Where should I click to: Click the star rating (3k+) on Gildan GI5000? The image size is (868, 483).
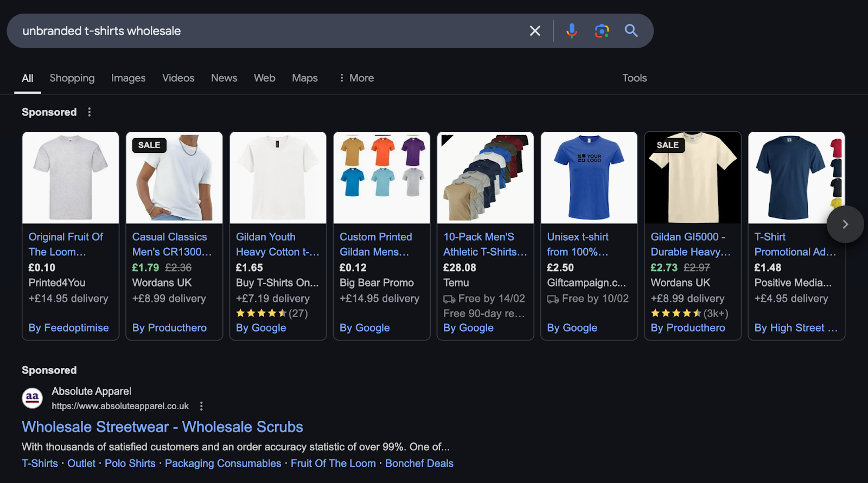coord(689,313)
